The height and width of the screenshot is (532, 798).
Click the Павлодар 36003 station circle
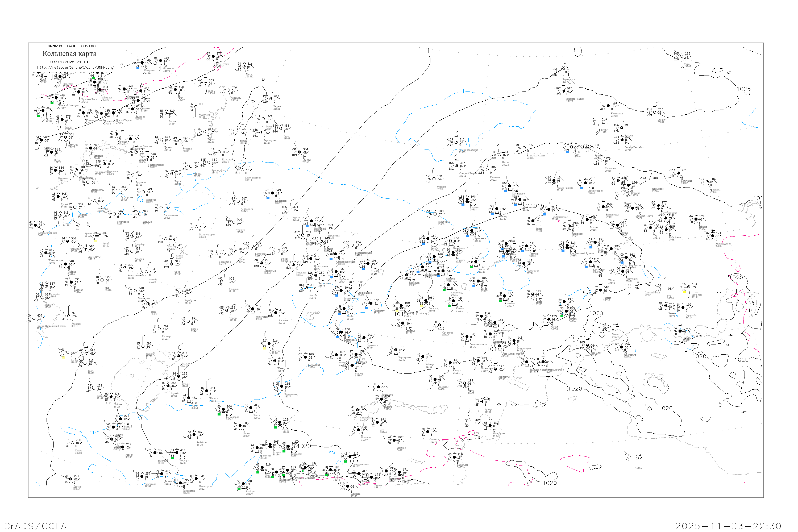(x=426, y=301)
